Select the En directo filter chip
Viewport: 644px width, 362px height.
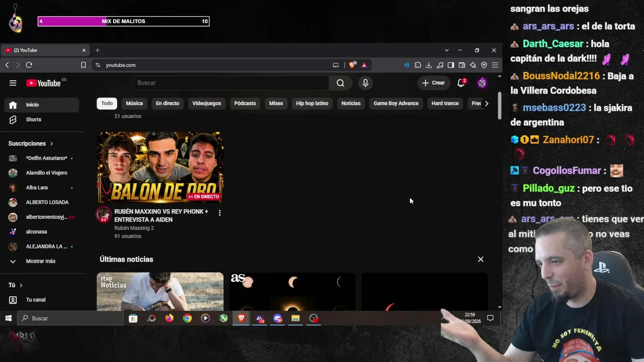tap(168, 104)
